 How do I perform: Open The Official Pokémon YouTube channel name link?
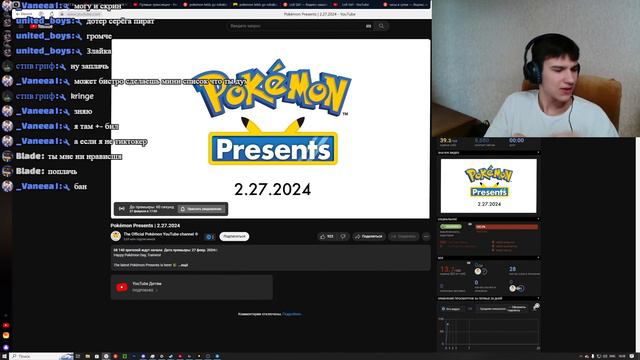159,234
